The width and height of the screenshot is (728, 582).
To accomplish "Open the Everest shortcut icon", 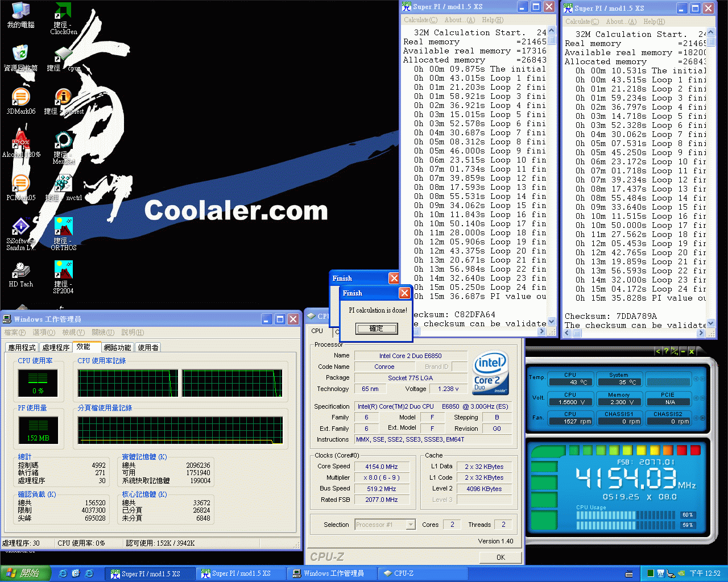I will coord(63,102).
